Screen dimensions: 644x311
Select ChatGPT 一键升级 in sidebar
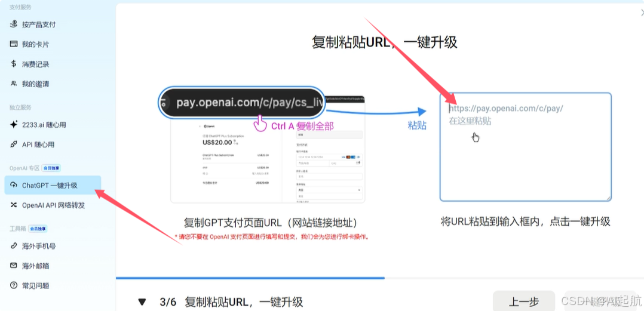pos(53,186)
